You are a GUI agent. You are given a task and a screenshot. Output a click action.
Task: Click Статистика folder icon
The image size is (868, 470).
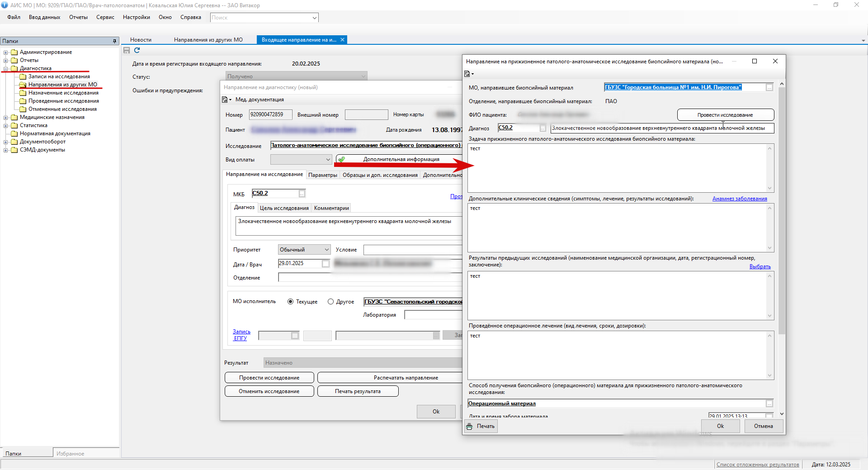14,125
